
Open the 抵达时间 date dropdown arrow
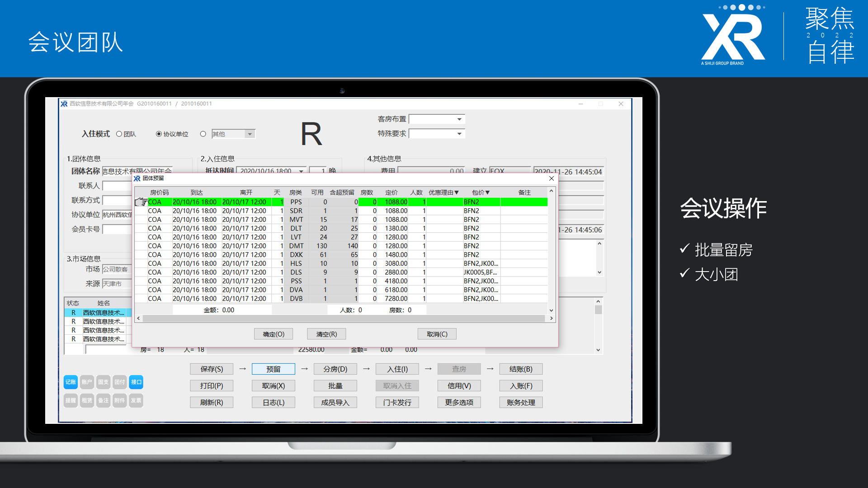(301, 171)
